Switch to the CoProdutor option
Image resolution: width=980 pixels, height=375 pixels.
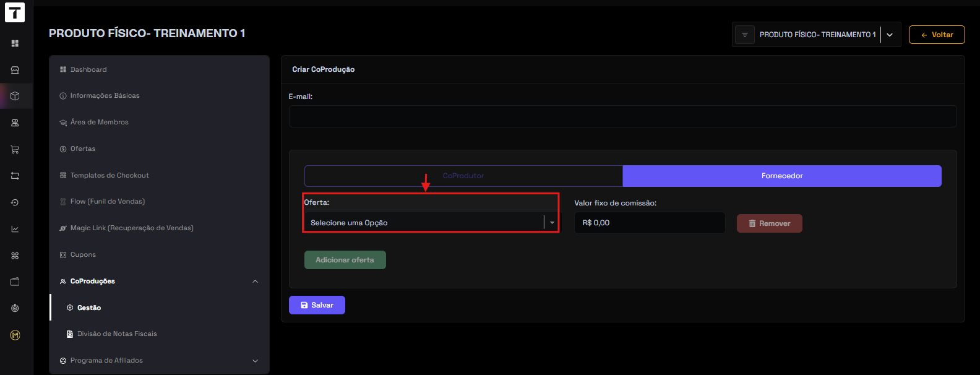[463, 176]
